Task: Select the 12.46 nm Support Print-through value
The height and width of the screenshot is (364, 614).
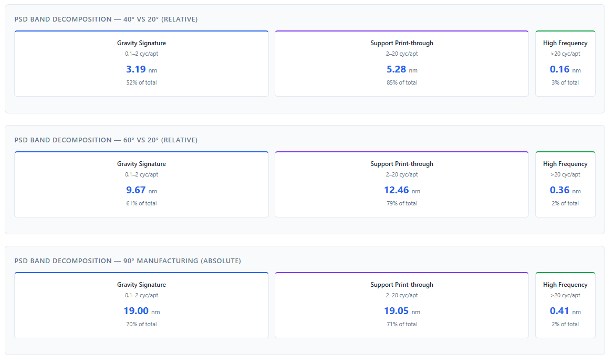Action: 396,190
